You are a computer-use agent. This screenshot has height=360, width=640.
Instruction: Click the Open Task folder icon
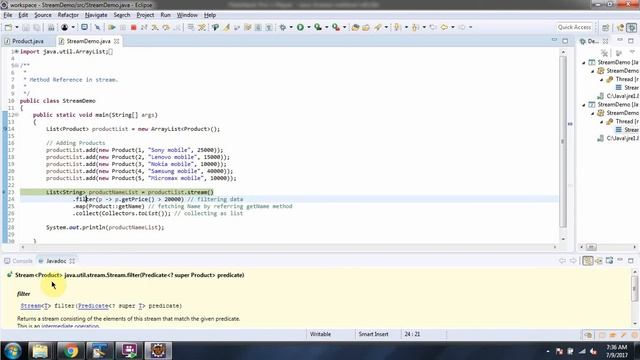[366, 27]
